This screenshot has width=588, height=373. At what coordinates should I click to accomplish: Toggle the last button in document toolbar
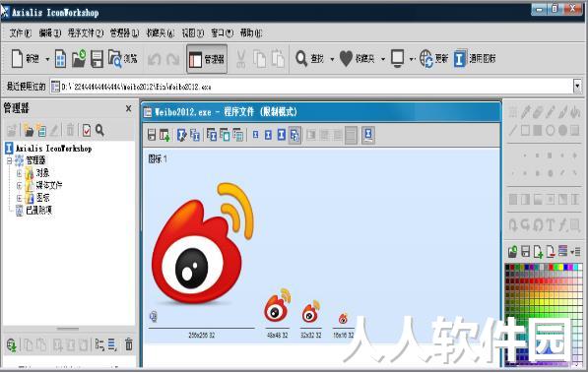(x=368, y=135)
